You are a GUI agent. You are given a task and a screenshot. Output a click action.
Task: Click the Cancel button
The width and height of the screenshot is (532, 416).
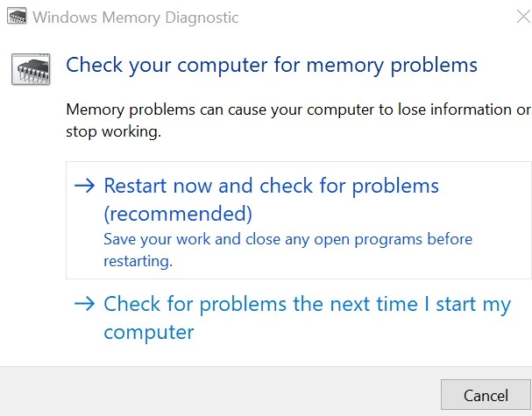pyautogui.click(x=486, y=395)
